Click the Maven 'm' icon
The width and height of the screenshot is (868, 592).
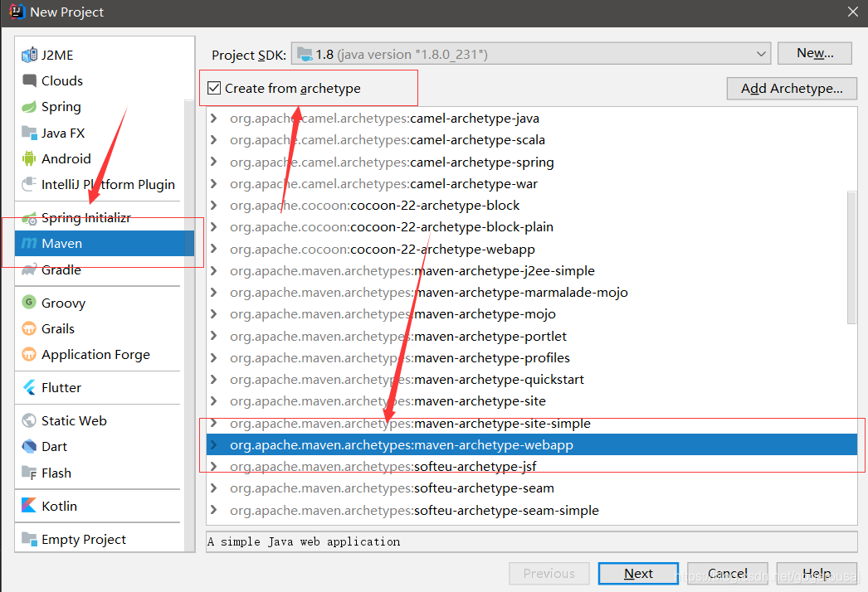click(x=29, y=244)
